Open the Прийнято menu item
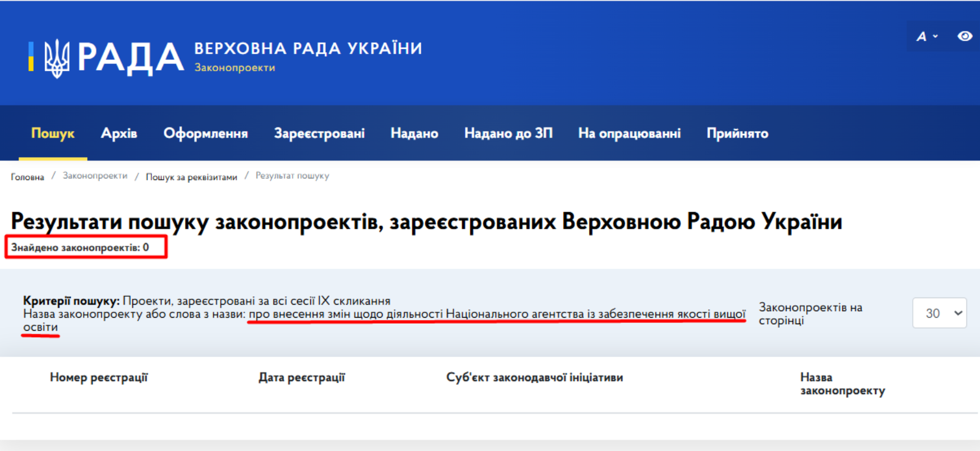The image size is (980, 451). coord(737,133)
